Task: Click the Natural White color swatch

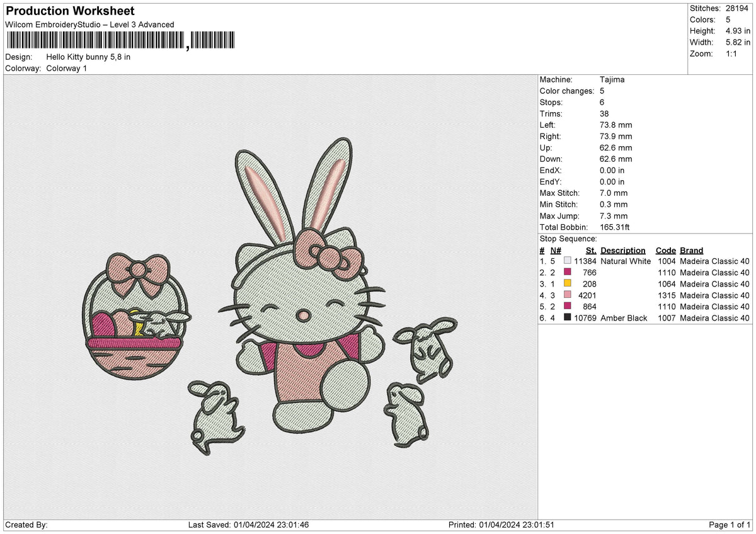Action: coord(568,261)
